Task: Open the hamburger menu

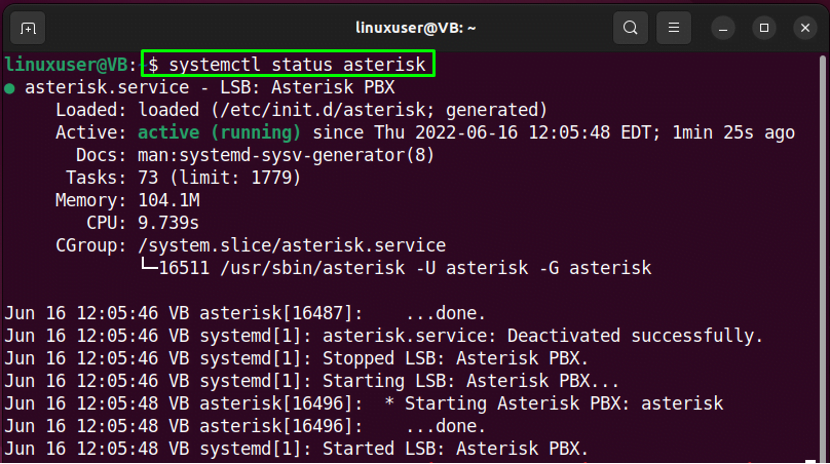Action: [673, 28]
